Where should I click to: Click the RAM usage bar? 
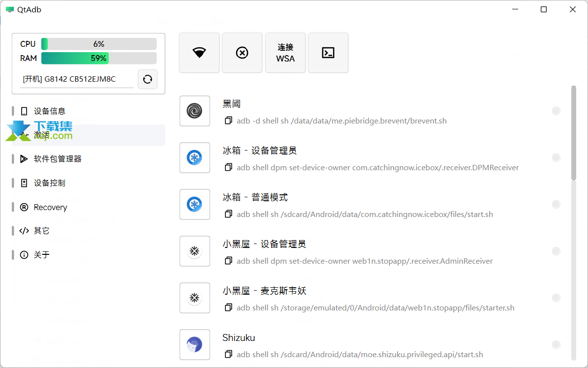(99, 58)
